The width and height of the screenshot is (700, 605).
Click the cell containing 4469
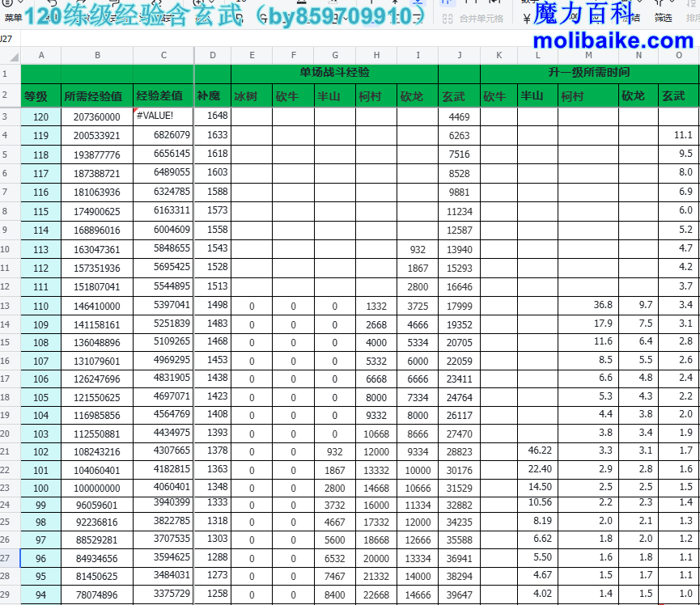(x=460, y=117)
